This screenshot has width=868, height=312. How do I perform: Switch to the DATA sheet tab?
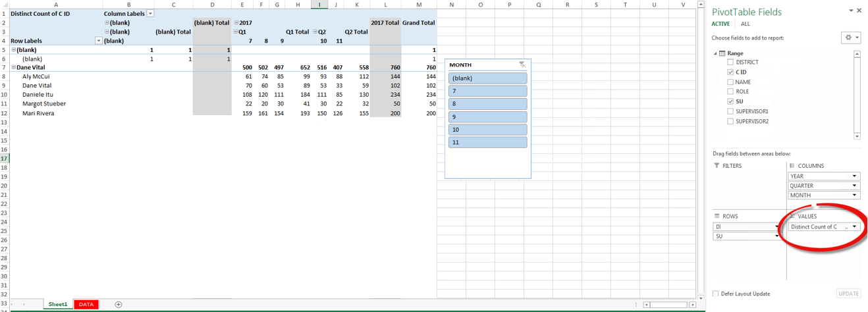[x=86, y=304]
